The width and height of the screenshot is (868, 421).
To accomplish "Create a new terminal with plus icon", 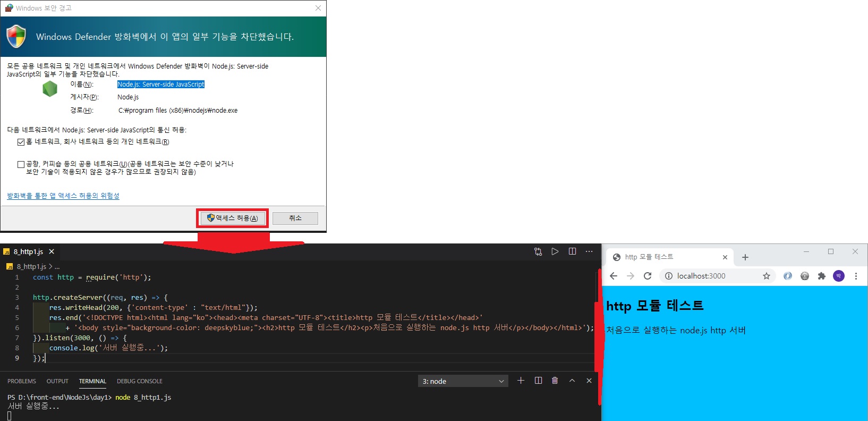I will click(x=521, y=381).
